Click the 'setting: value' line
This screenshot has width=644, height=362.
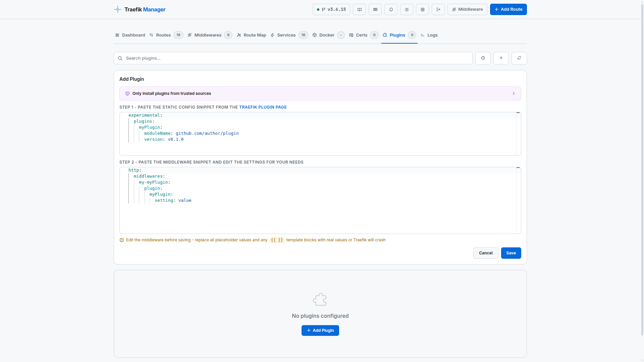click(x=173, y=200)
